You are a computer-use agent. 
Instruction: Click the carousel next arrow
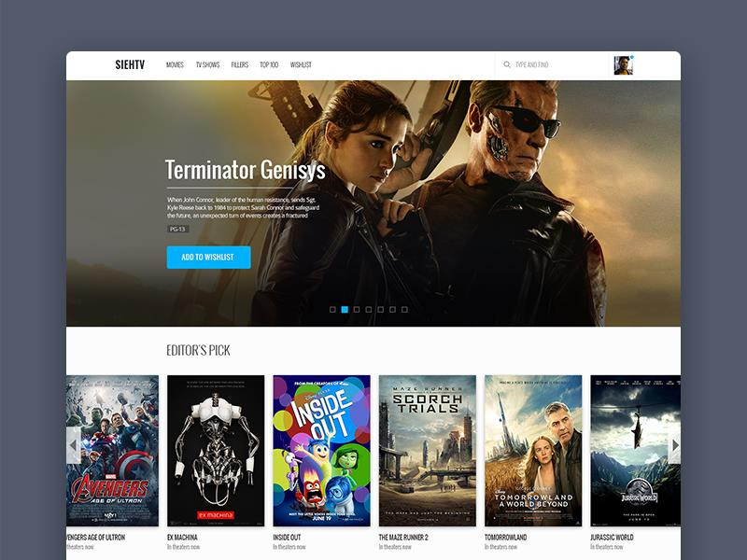click(674, 445)
